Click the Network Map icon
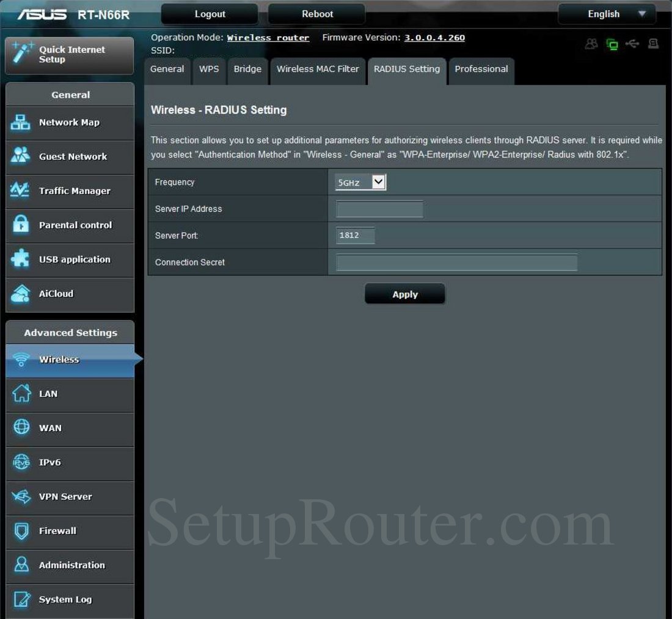 click(20, 123)
